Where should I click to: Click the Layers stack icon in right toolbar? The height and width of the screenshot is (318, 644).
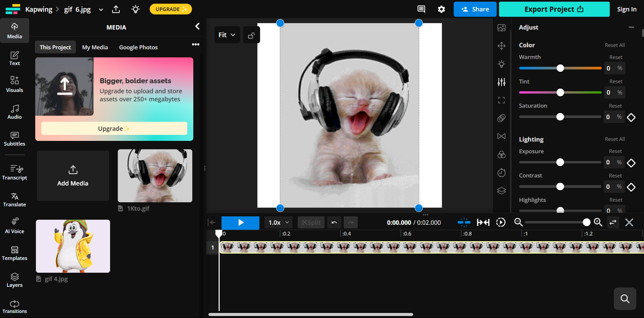click(x=501, y=191)
